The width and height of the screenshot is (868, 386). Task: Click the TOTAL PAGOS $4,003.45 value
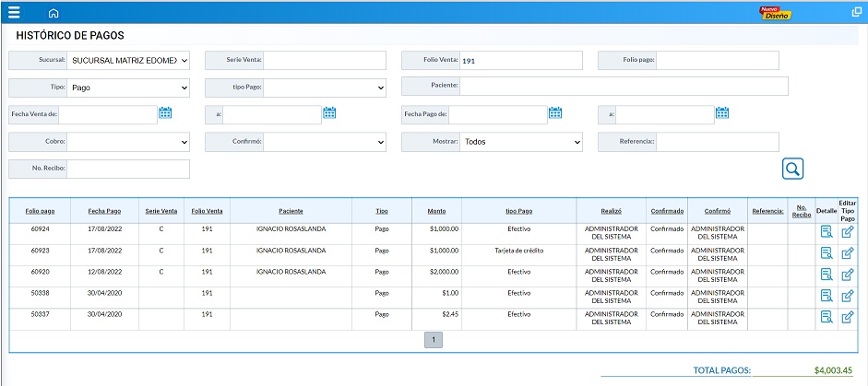834,370
